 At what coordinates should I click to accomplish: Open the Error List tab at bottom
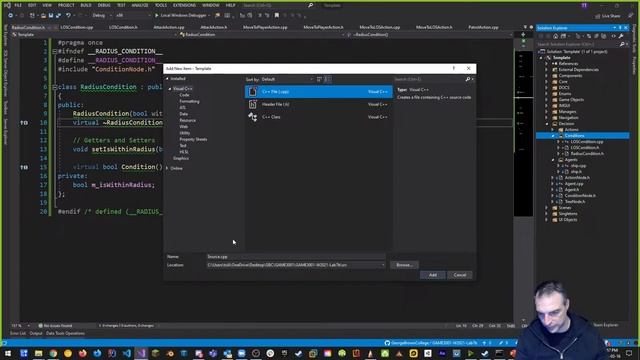click(x=18, y=333)
